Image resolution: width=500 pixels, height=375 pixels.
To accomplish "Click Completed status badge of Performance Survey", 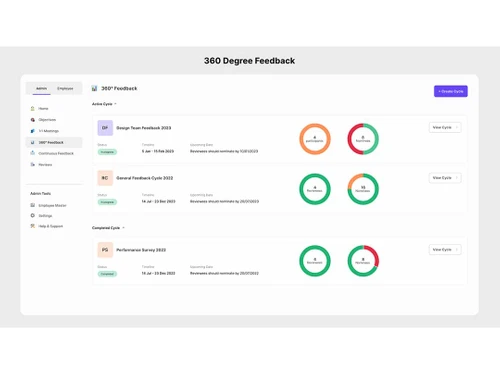I will tap(107, 274).
